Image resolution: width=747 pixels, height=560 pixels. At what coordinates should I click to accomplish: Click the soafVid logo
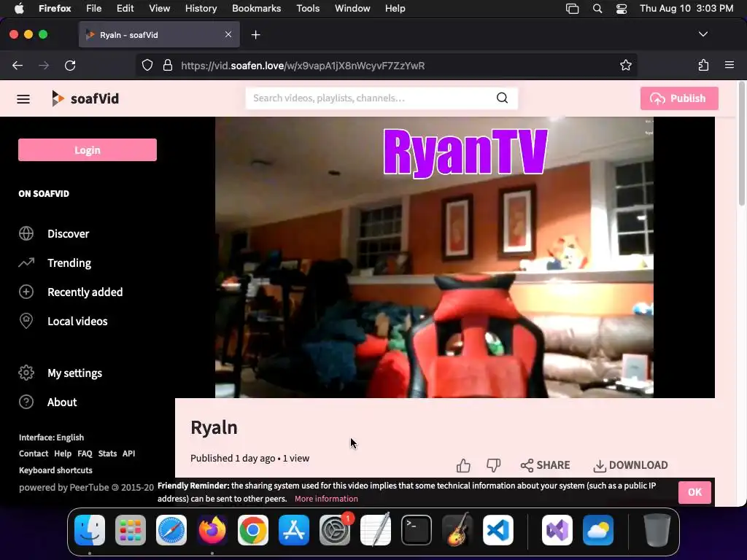point(85,98)
